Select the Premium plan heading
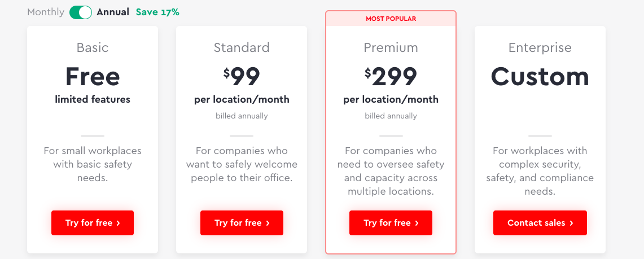The image size is (644, 259). pyautogui.click(x=391, y=47)
